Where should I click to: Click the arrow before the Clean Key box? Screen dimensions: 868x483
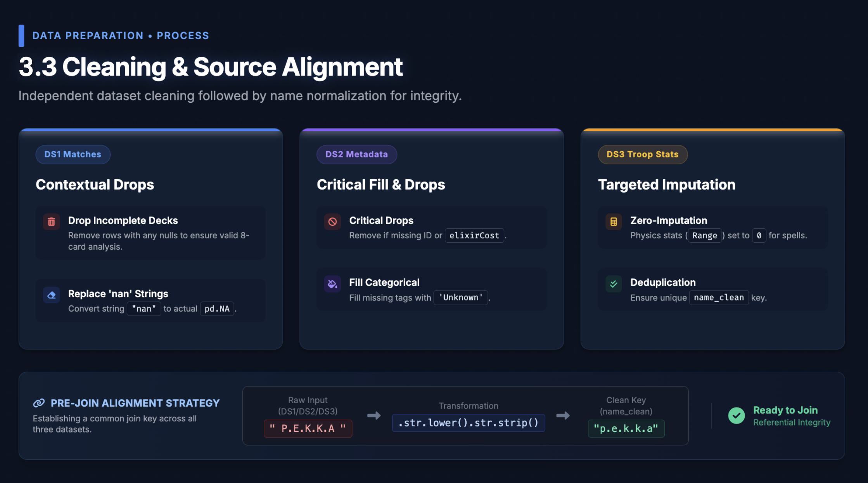point(563,416)
